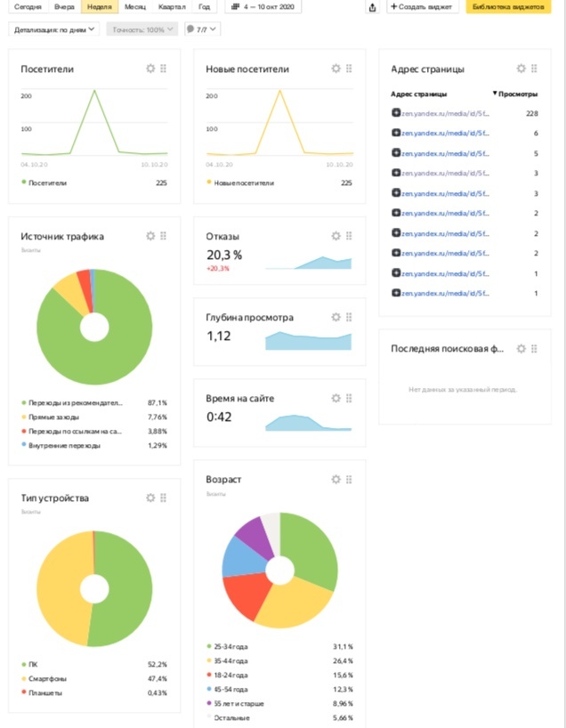Click drag handle of Тип устройства widget
The image size is (566, 728).
(x=164, y=497)
